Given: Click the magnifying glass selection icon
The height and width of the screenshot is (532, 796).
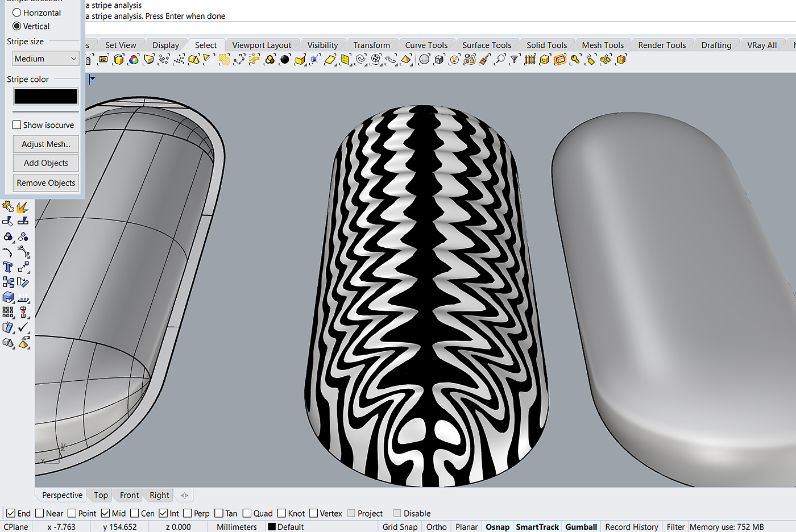Looking at the screenshot, I should click(x=500, y=60).
